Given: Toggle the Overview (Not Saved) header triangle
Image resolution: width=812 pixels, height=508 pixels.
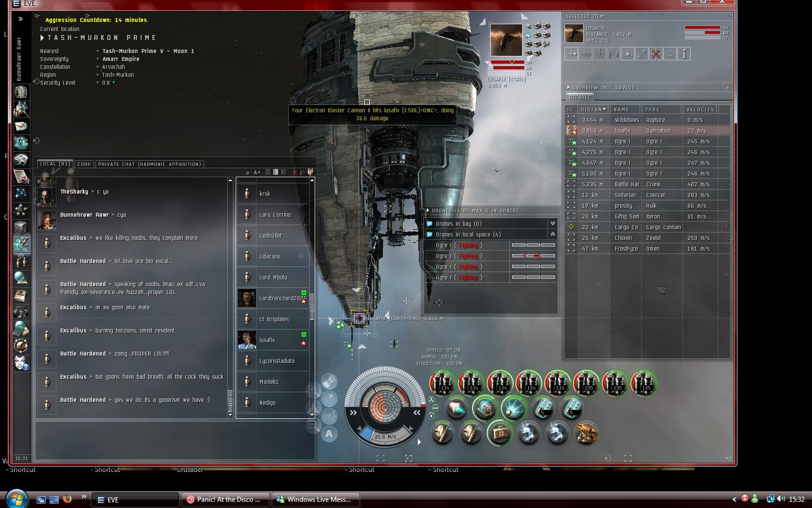Looking at the screenshot, I should pyautogui.click(x=568, y=87).
